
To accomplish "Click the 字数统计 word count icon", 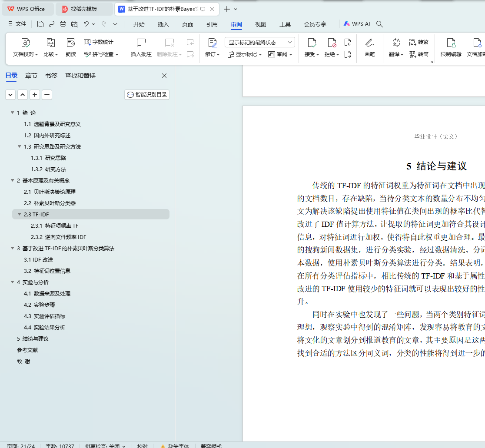I will 99,42.
